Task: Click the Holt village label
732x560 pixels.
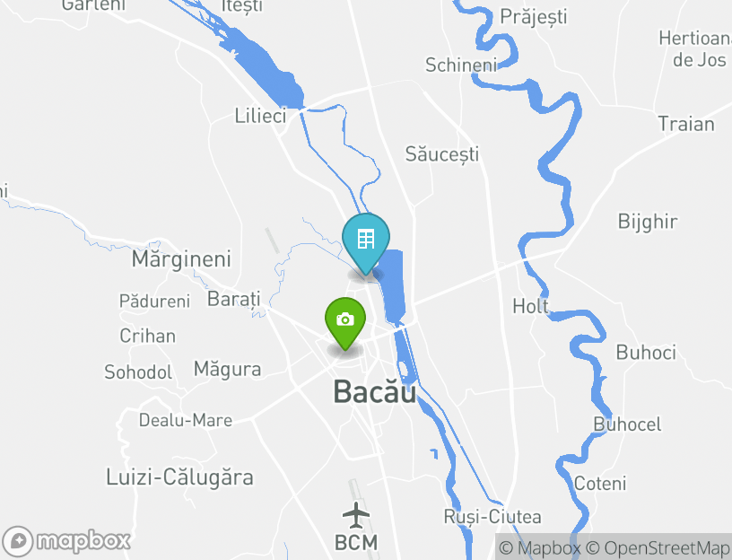Action: tap(531, 306)
